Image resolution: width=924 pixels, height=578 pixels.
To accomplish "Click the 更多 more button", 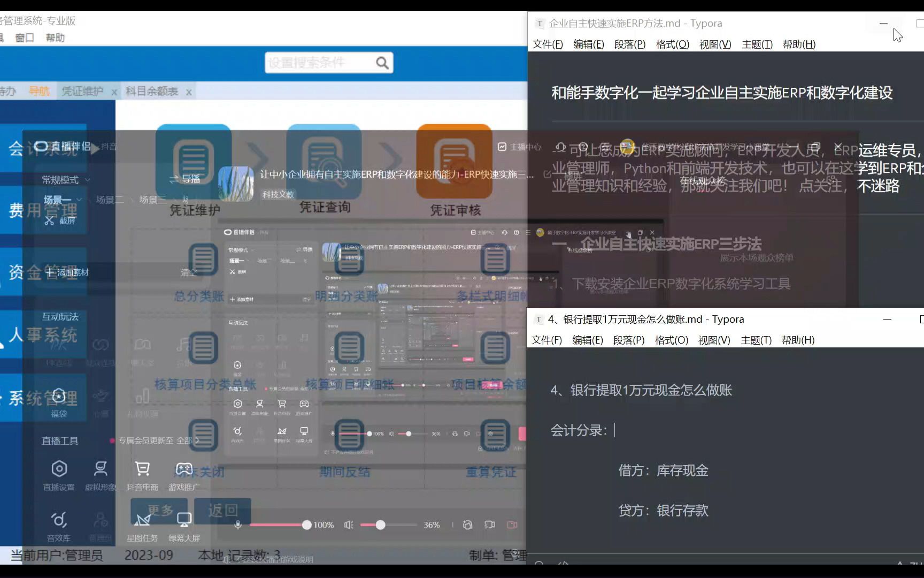I will coord(159,511).
